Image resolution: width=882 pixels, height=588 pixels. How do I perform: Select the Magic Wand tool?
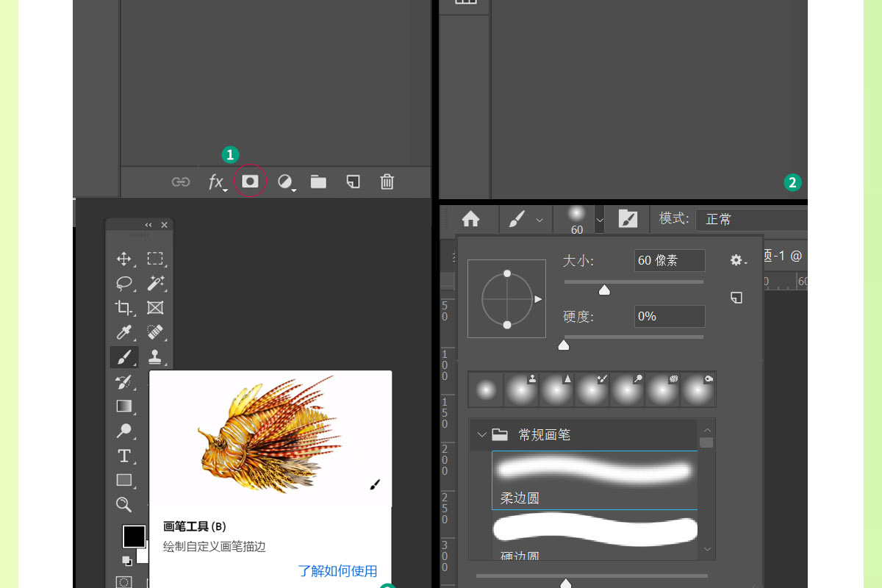coord(155,283)
